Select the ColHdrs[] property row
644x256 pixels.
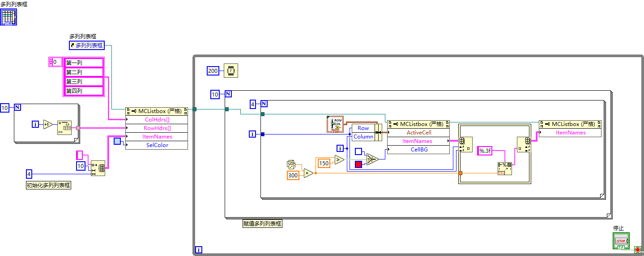[x=157, y=120]
